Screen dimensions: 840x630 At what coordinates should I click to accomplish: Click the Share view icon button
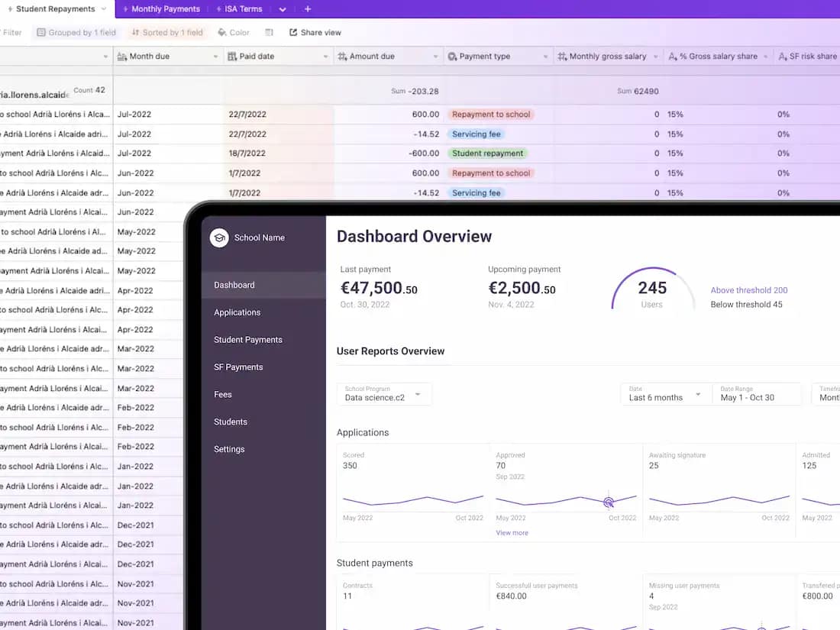[x=293, y=33]
